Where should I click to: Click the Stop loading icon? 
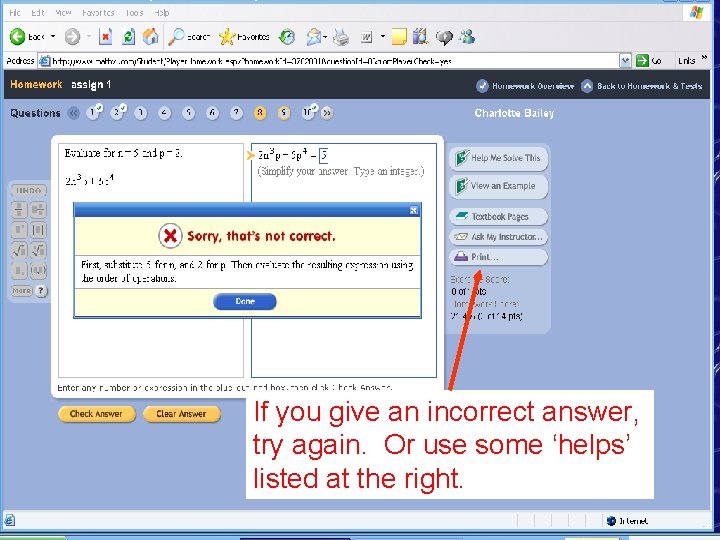tap(105, 36)
